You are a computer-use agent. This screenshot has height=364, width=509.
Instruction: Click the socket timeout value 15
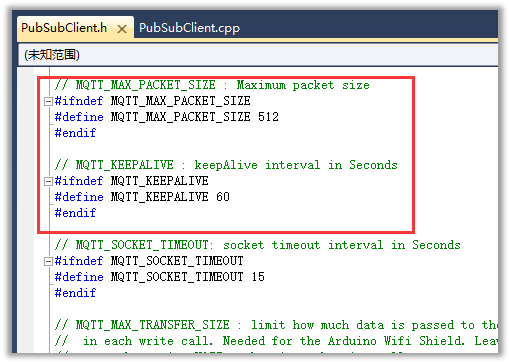click(258, 277)
